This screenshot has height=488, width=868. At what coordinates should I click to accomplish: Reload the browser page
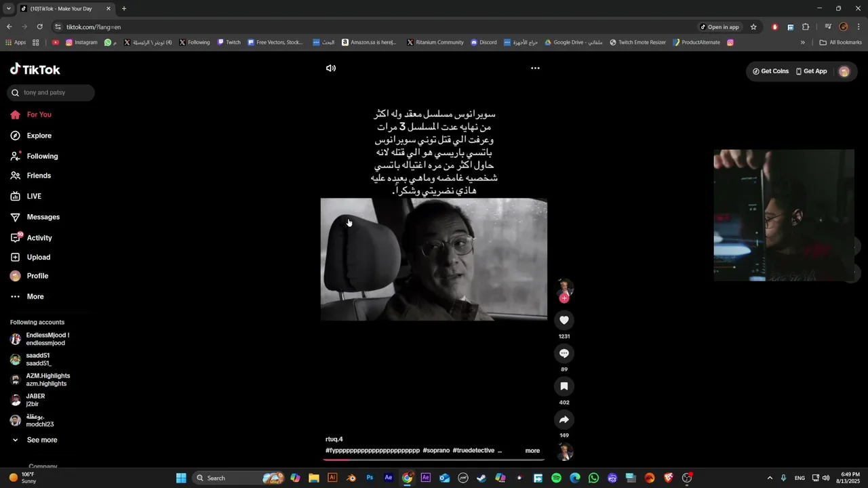(40, 27)
